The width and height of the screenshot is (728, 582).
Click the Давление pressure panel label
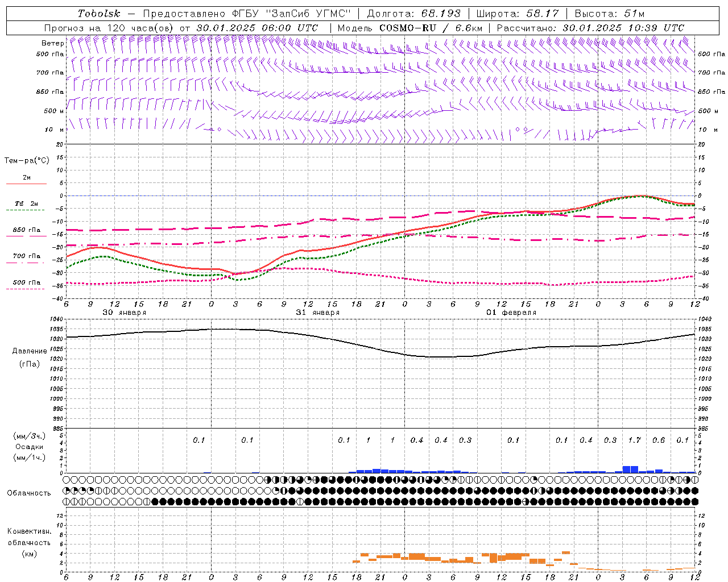click(30, 351)
